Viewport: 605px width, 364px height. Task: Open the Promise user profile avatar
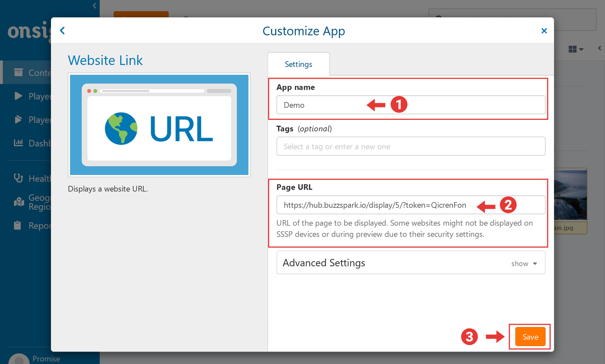coord(19,359)
